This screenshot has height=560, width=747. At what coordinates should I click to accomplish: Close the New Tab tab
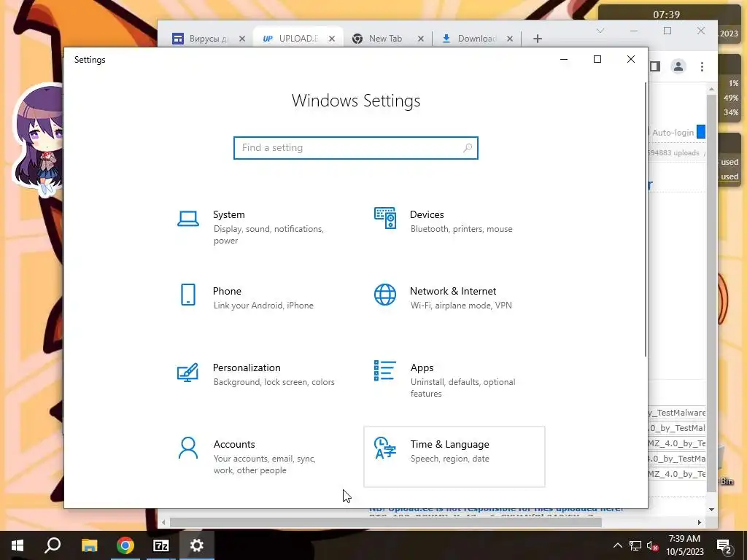point(421,39)
